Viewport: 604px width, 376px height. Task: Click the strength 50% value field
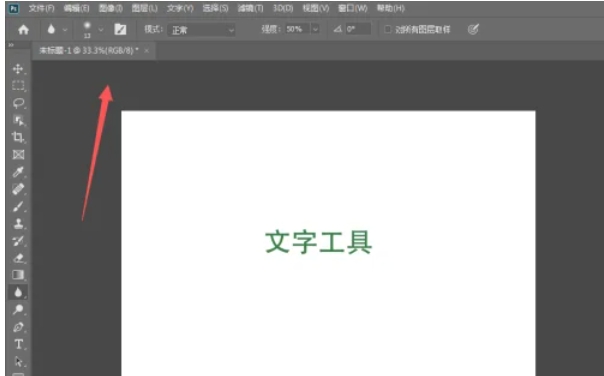[297, 29]
